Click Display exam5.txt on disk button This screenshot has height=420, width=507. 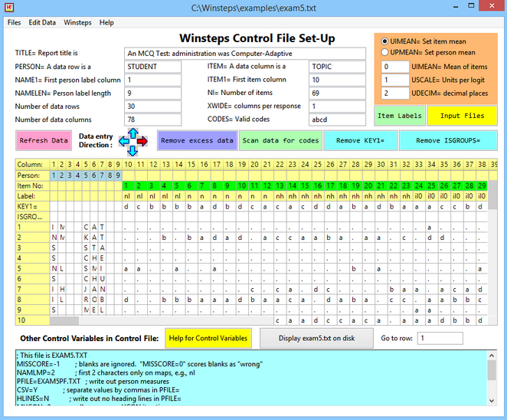(x=316, y=338)
